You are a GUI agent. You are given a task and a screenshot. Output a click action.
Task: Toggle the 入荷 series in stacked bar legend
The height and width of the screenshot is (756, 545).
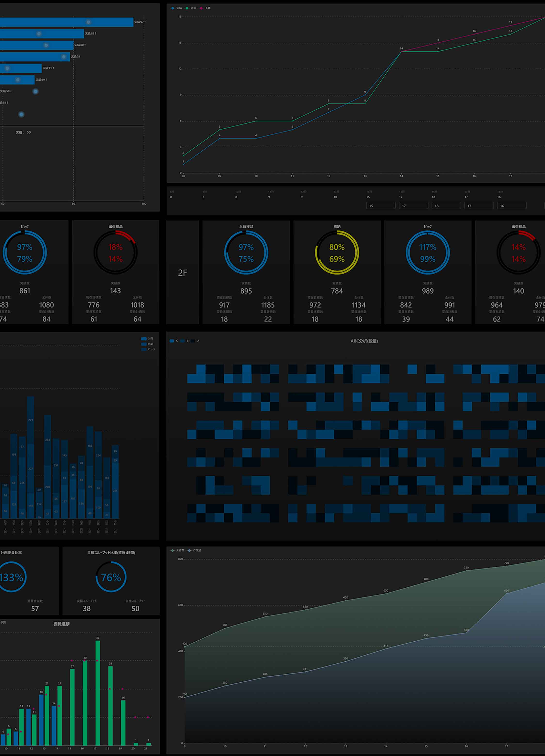click(x=147, y=339)
